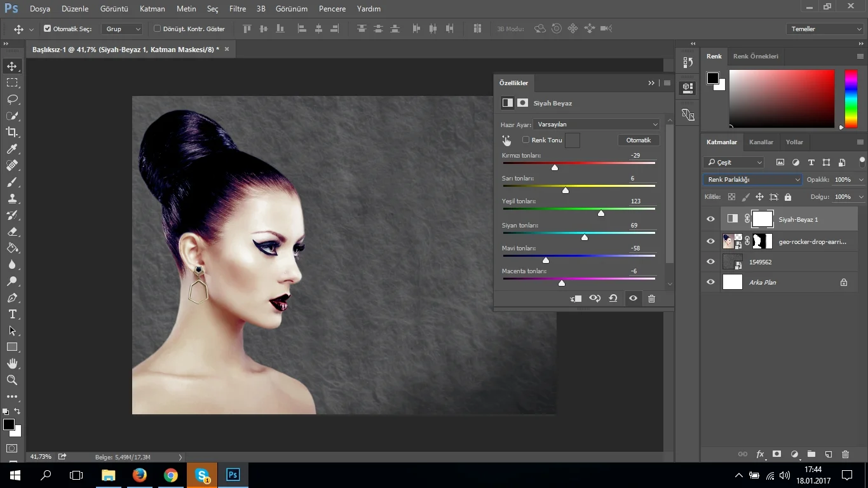Hide the 1549562 layer

710,262
